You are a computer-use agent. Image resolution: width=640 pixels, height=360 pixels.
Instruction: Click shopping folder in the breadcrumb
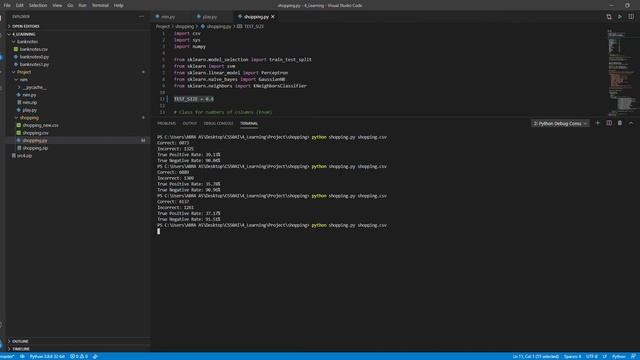coord(184,27)
